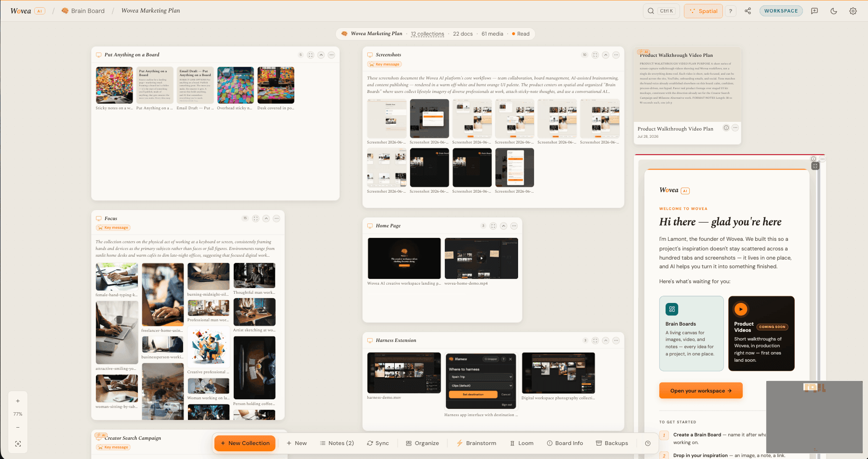Open Email Draft — Put... document thumbnail

pos(195,85)
